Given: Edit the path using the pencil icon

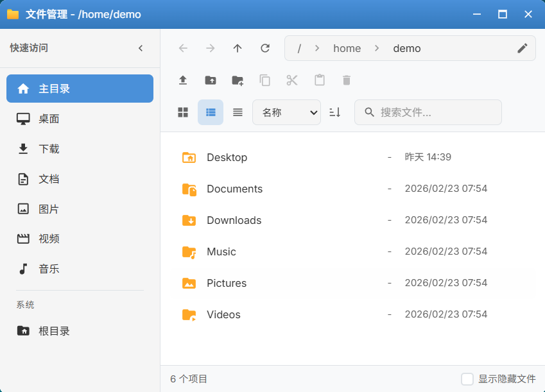Looking at the screenshot, I should click(522, 48).
